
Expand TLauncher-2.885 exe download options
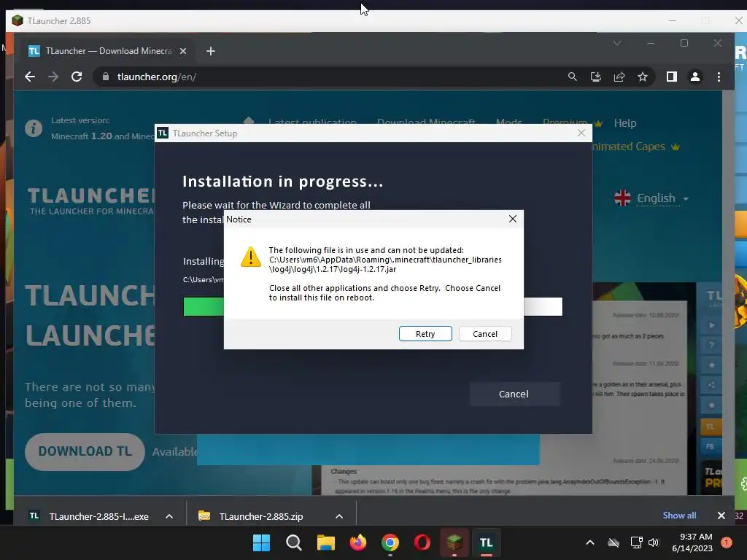point(169,516)
